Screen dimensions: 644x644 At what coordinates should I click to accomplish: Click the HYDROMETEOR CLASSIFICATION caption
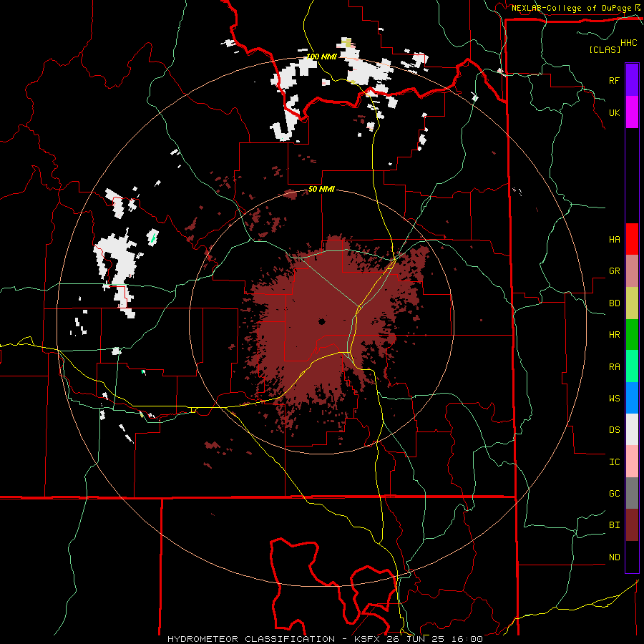[251, 639]
